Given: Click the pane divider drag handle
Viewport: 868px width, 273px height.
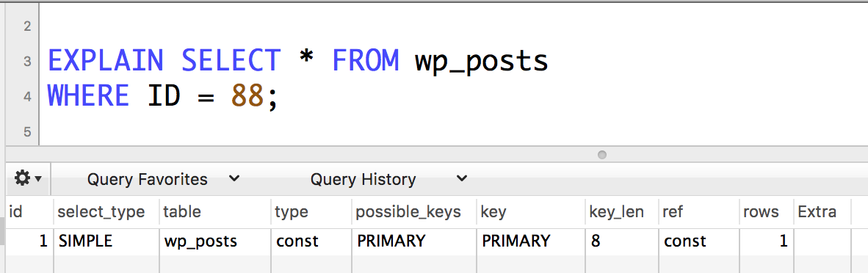Looking at the screenshot, I should (x=602, y=155).
